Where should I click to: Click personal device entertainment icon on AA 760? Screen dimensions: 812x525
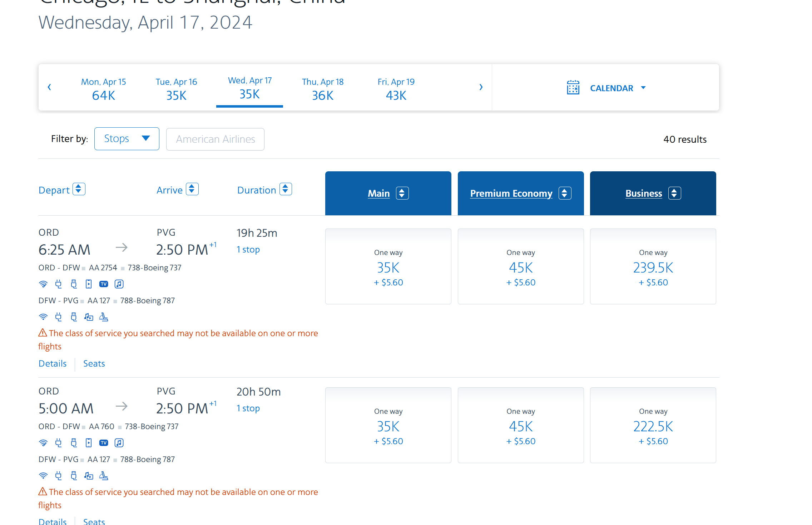pos(89,443)
